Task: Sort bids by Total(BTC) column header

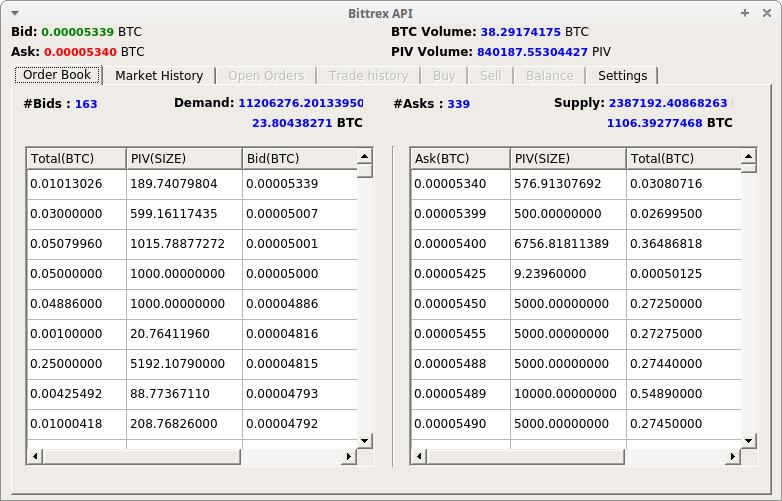Action: (x=76, y=159)
